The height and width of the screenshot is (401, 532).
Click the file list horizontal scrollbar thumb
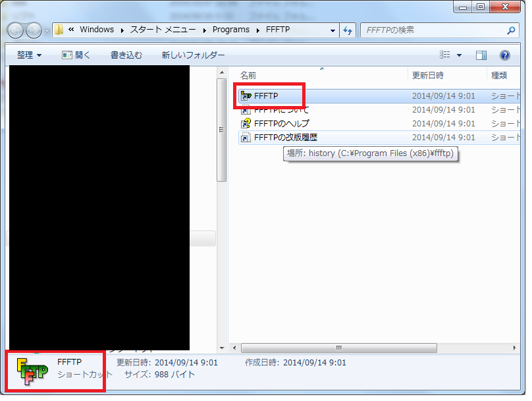coord(339,348)
